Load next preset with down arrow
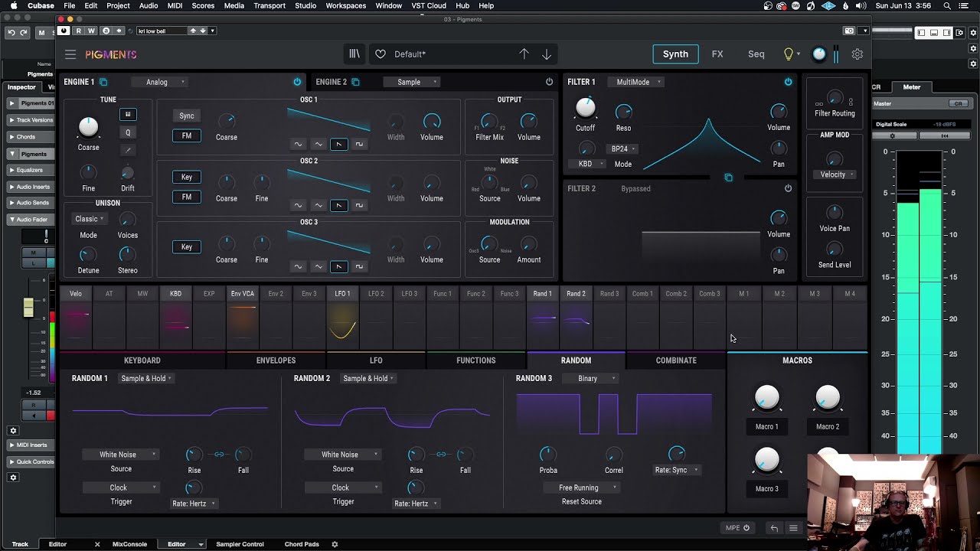980x551 pixels. pyautogui.click(x=547, y=54)
